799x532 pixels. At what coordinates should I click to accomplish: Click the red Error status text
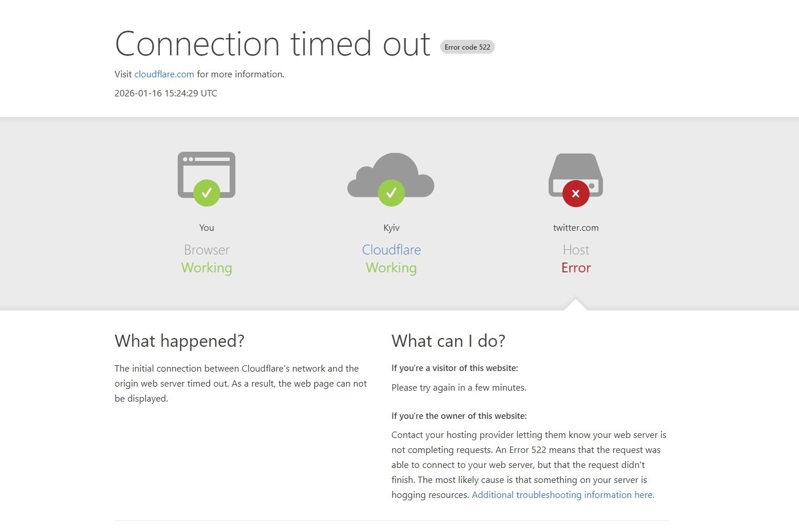pos(576,268)
